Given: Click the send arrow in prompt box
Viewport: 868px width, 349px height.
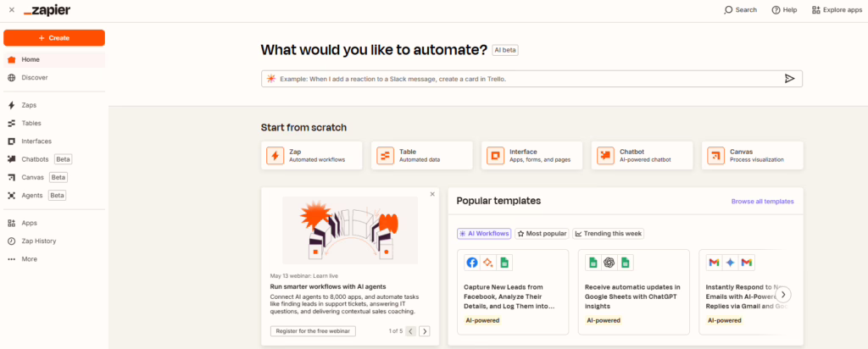Looking at the screenshot, I should (x=789, y=79).
